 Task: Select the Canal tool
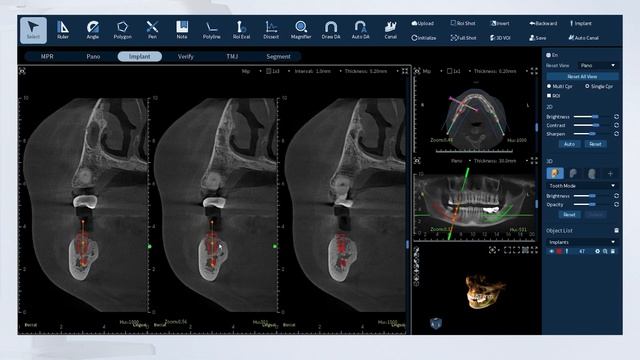coord(391,30)
